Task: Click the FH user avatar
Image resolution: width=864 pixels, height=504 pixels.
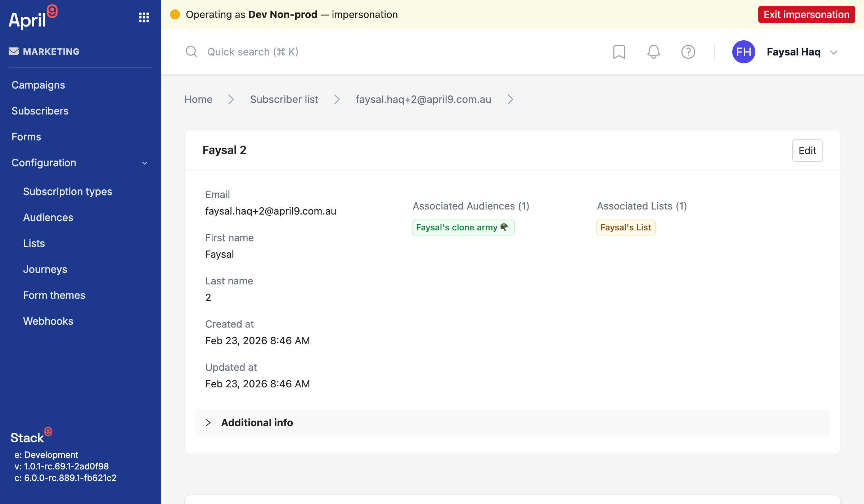Action: click(x=744, y=52)
